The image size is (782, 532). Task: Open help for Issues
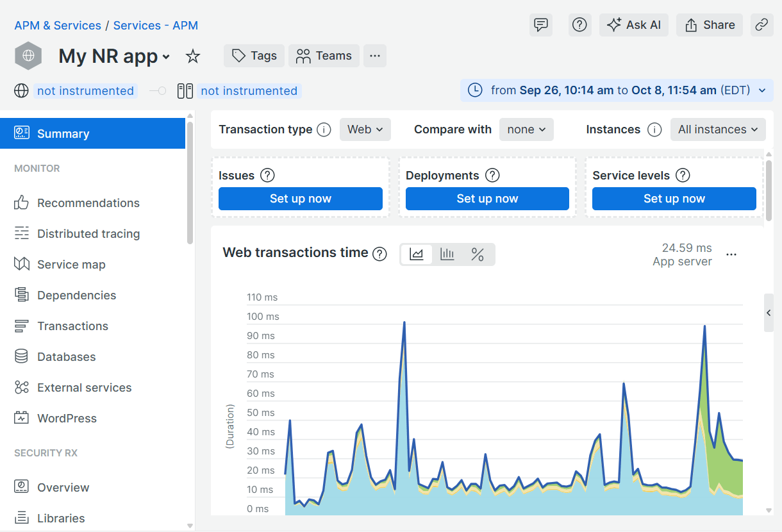point(268,176)
